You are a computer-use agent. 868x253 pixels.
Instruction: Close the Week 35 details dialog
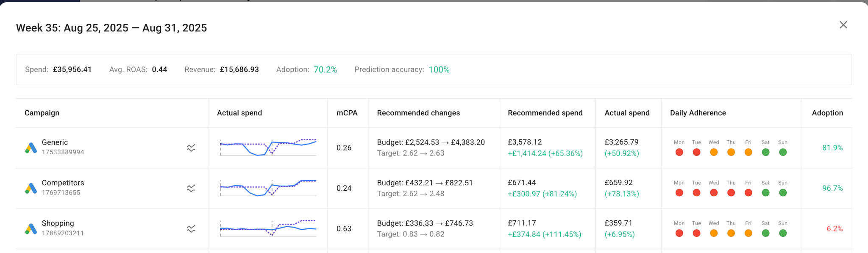pos(843,25)
